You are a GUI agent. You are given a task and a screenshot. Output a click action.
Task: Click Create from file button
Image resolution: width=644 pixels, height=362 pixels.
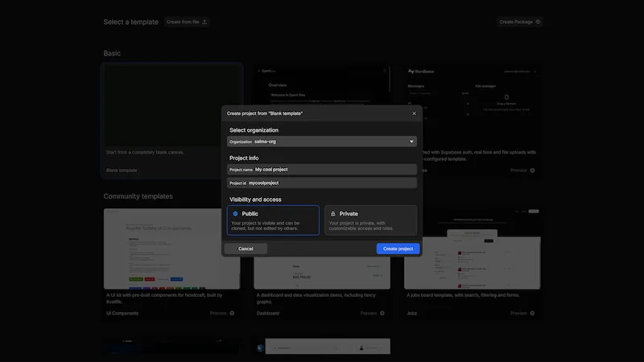pos(187,22)
